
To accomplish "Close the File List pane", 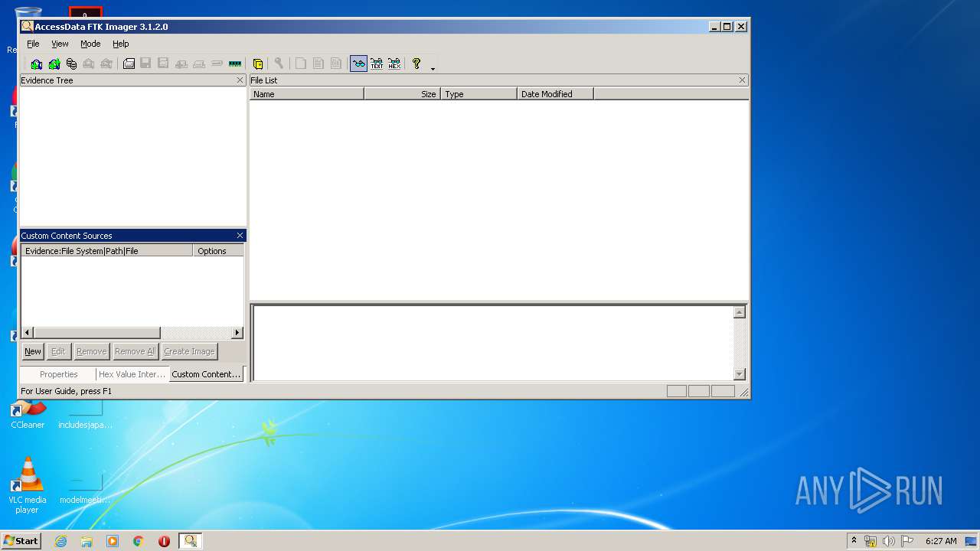I will 742,80.
